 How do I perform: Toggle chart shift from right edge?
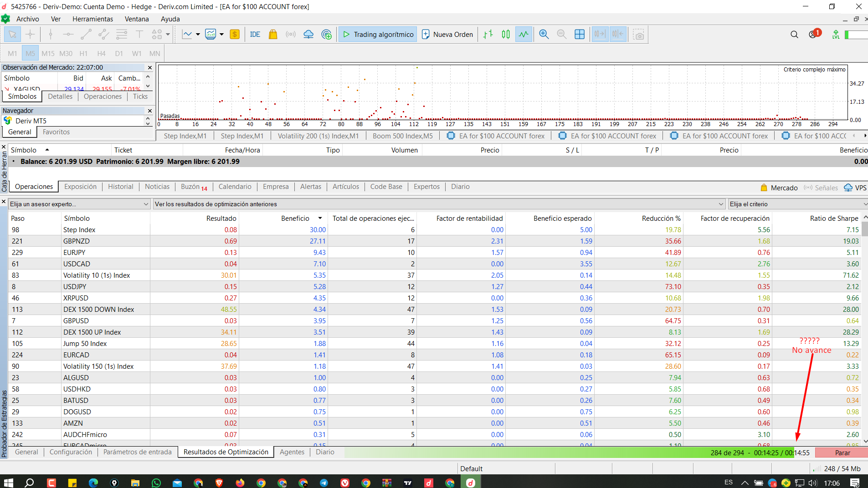pos(618,35)
